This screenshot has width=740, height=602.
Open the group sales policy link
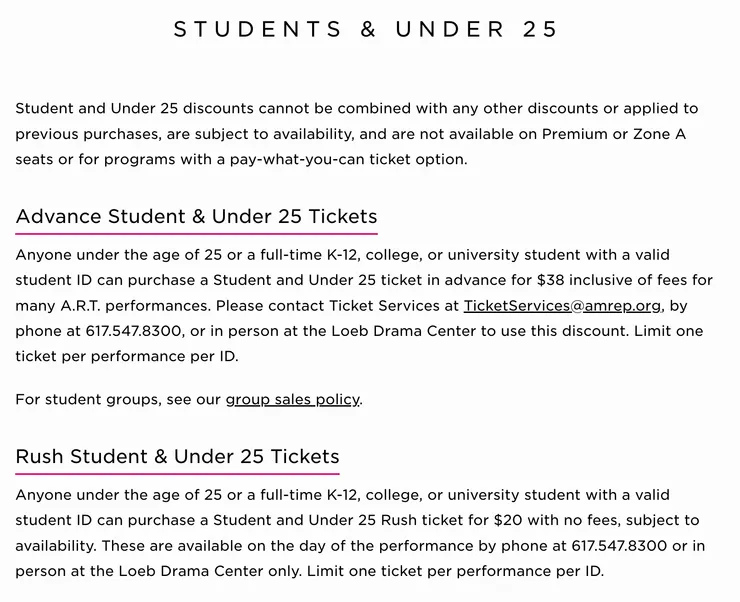292,400
